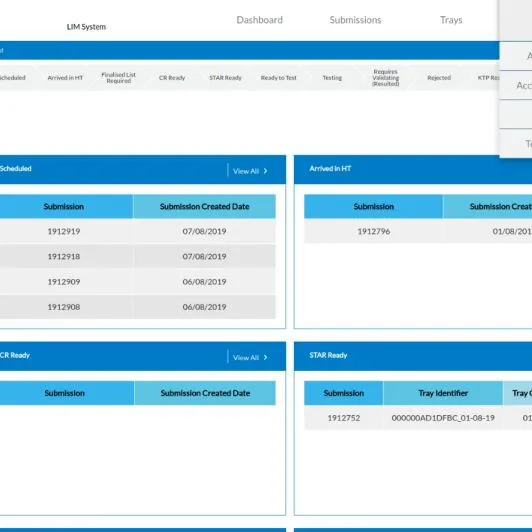Click View All in Scheduled panel
The image size is (532, 532).
pyautogui.click(x=246, y=171)
